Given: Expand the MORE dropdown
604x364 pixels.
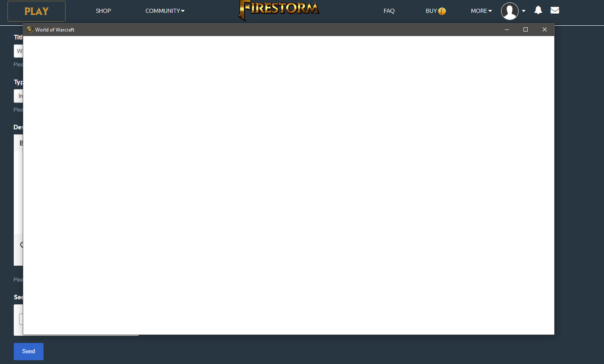Looking at the screenshot, I should (481, 11).
